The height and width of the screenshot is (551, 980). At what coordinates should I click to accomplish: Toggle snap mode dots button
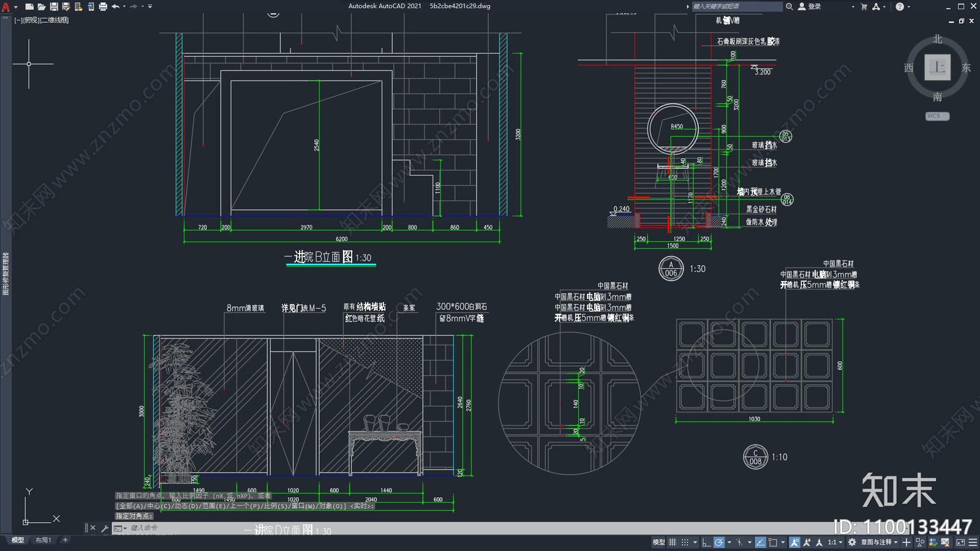pyautogui.click(x=685, y=542)
